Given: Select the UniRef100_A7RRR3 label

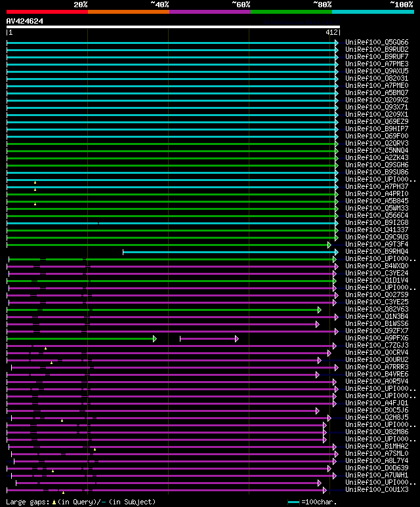Looking at the screenshot, I should (x=377, y=367).
